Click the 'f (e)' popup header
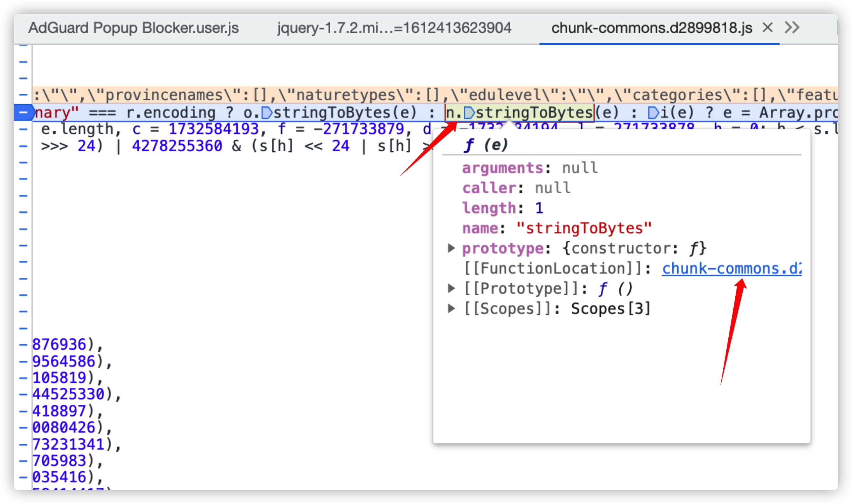The width and height of the screenshot is (852, 504). pos(486,145)
